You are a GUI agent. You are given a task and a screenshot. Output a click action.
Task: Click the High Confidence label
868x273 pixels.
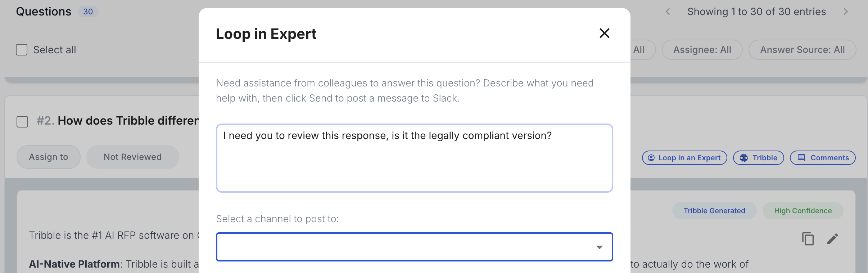[803, 211]
